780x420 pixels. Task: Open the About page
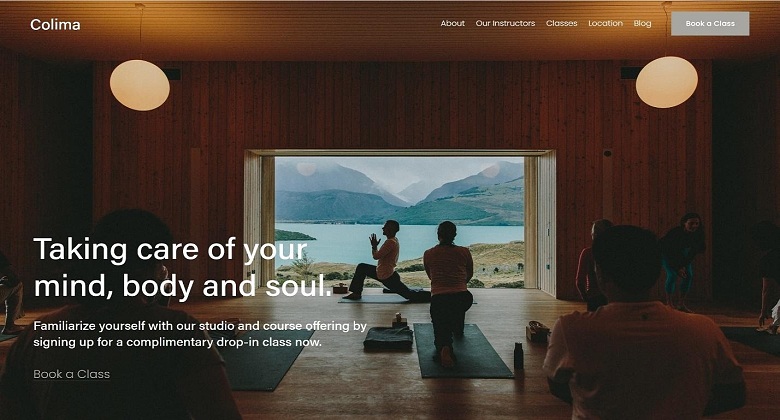click(453, 23)
